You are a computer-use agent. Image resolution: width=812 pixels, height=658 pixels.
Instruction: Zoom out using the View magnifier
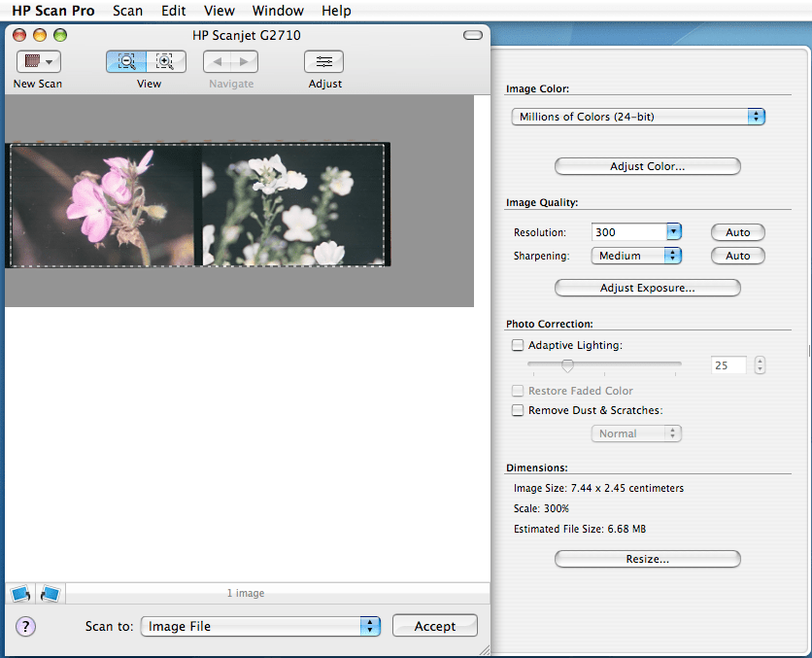click(x=126, y=61)
